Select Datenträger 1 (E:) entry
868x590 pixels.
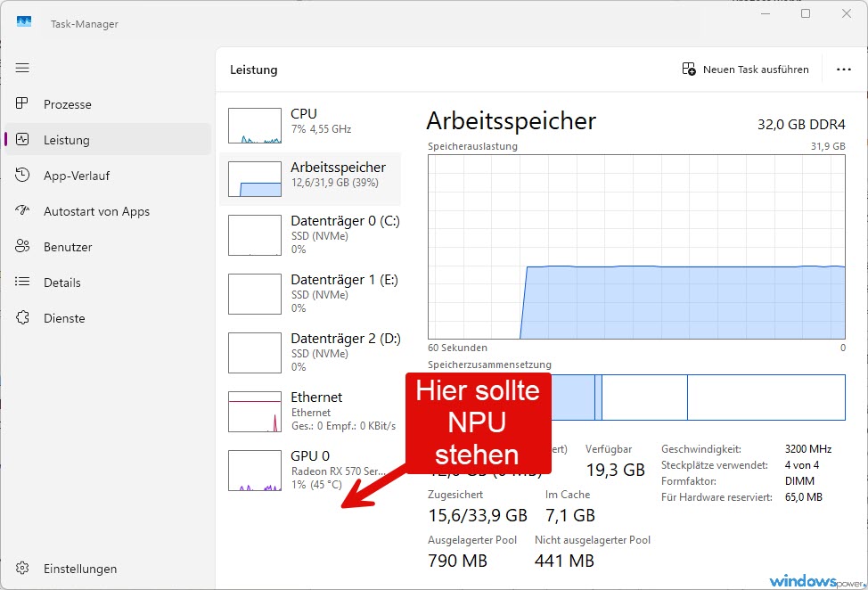click(x=310, y=294)
